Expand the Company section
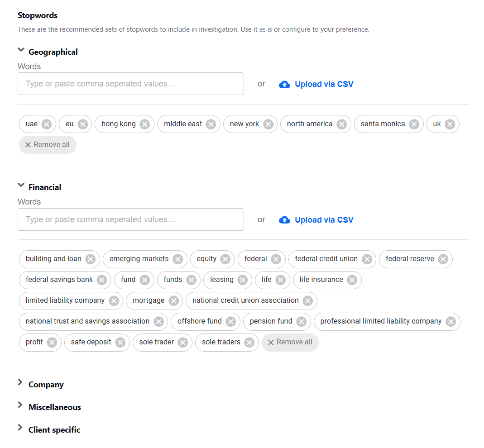The height and width of the screenshot is (448, 484). [x=20, y=382]
